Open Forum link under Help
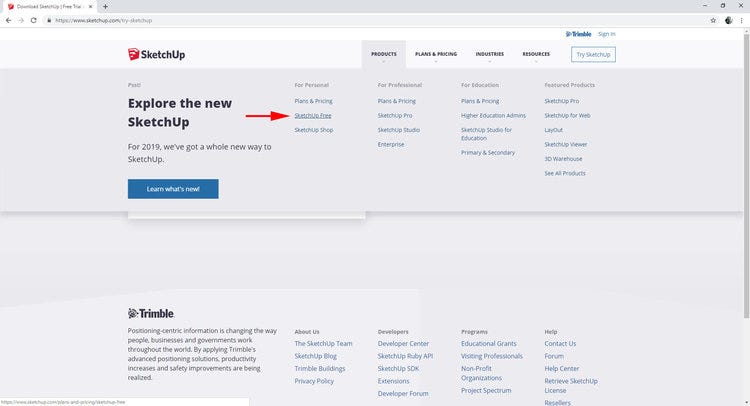 (x=554, y=356)
